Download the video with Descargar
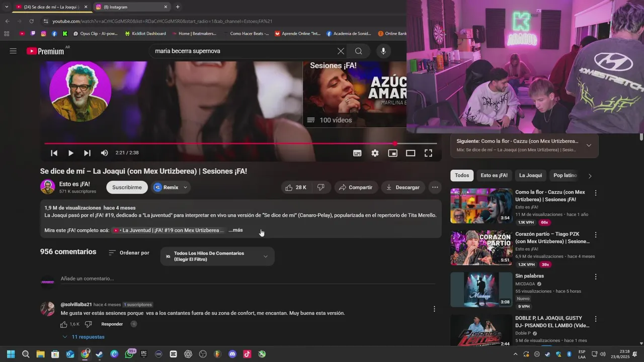 (403, 188)
